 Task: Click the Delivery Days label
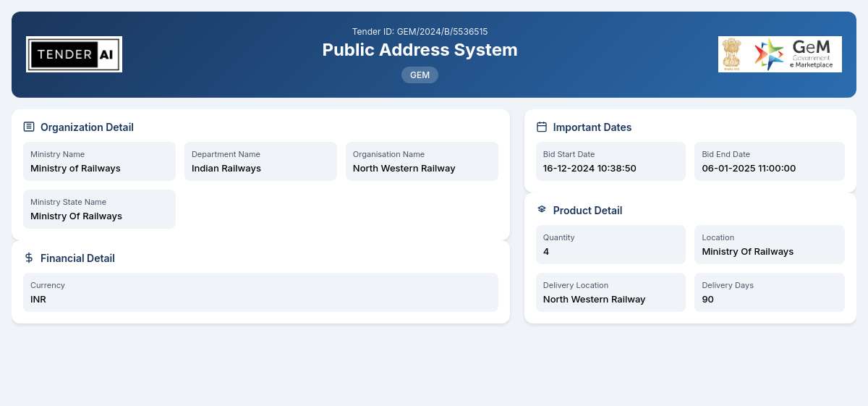[728, 285]
